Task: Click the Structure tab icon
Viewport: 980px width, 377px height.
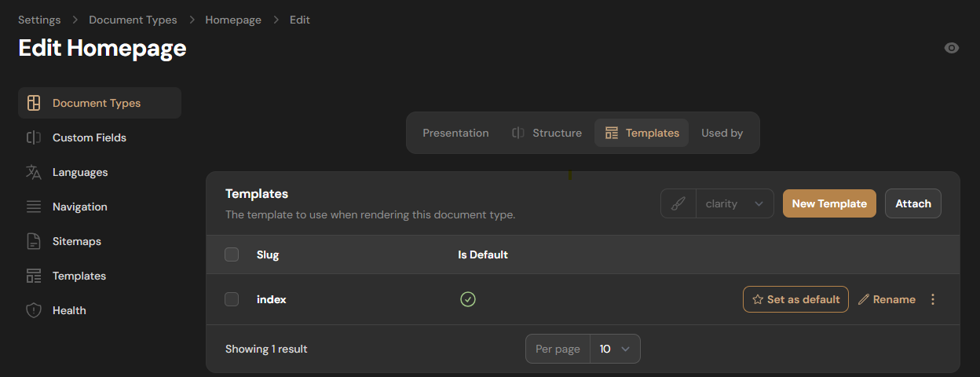Action: click(518, 133)
